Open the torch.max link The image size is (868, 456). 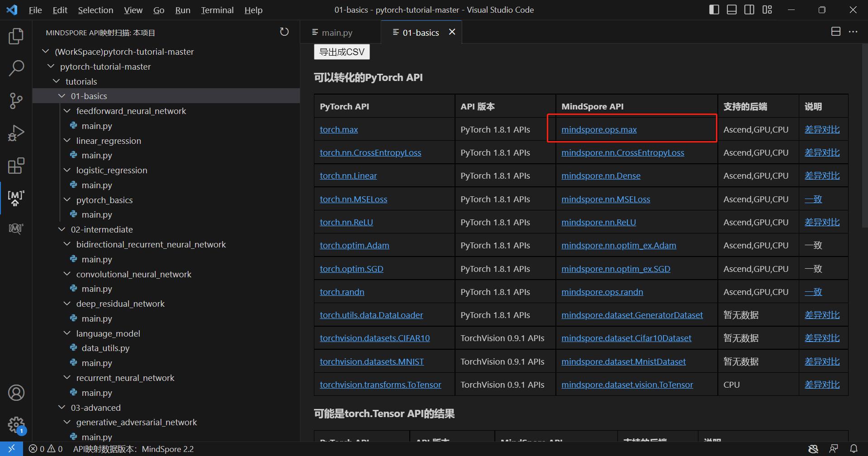coord(339,129)
